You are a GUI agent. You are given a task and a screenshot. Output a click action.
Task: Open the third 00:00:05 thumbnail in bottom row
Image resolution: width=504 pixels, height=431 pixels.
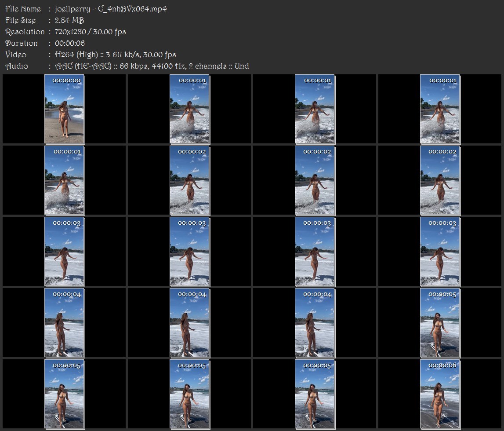click(315, 394)
